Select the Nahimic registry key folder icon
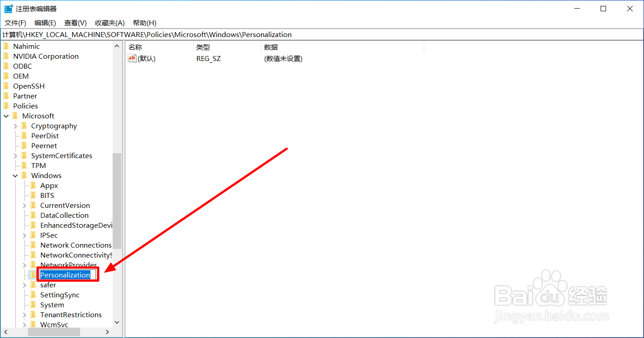Screen dimensions: 644x338 pyautogui.click(x=7, y=46)
